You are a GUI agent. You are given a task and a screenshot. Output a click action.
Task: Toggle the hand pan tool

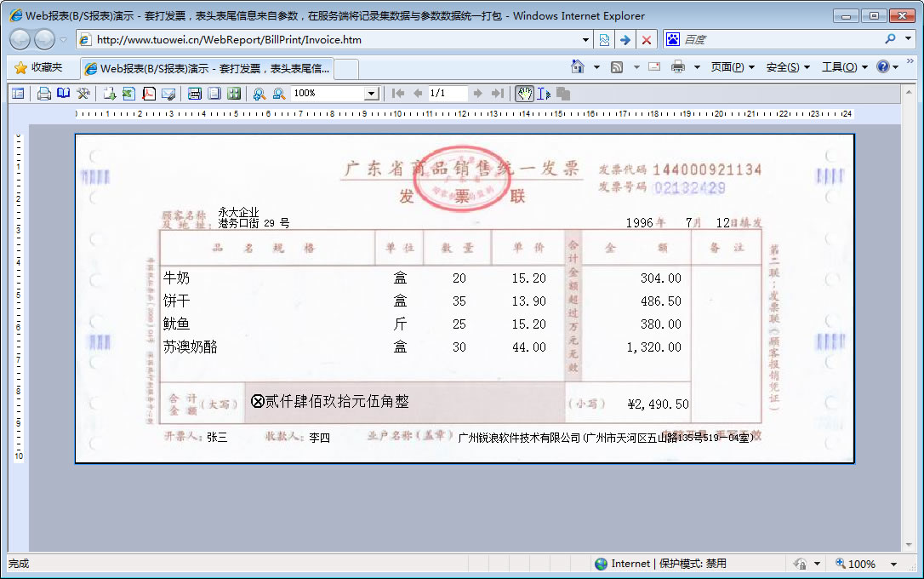(524, 94)
